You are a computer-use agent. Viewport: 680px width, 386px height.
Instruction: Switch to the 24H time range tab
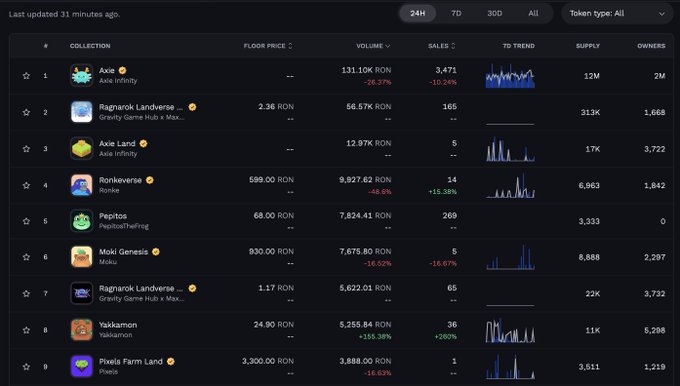[x=417, y=13]
